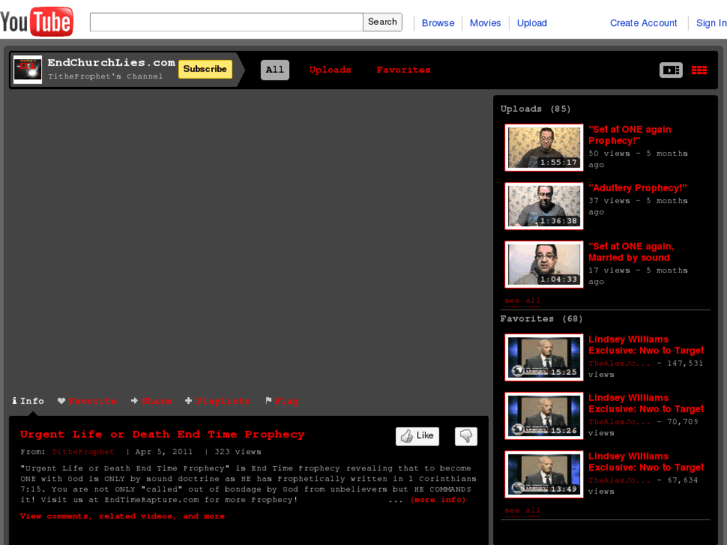The height and width of the screenshot is (545, 727).
Task: Click Sign In link
Action: pyautogui.click(x=711, y=23)
